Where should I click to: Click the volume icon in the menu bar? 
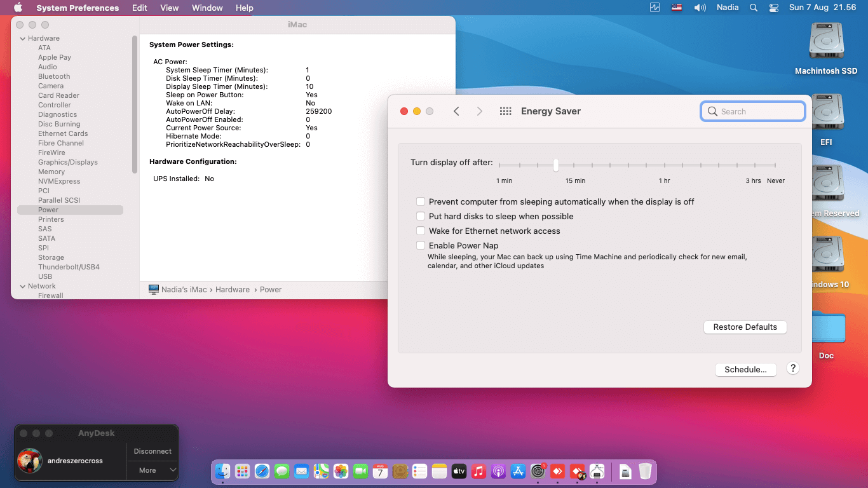pos(700,8)
